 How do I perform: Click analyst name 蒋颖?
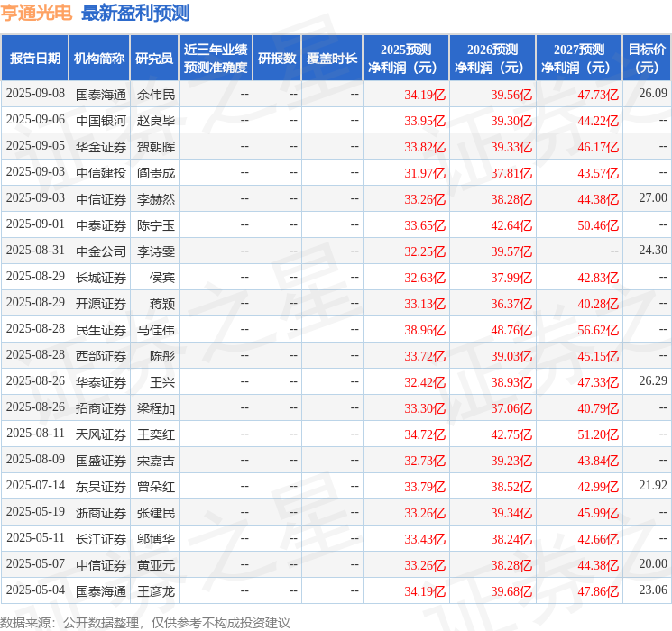pyautogui.click(x=162, y=304)
